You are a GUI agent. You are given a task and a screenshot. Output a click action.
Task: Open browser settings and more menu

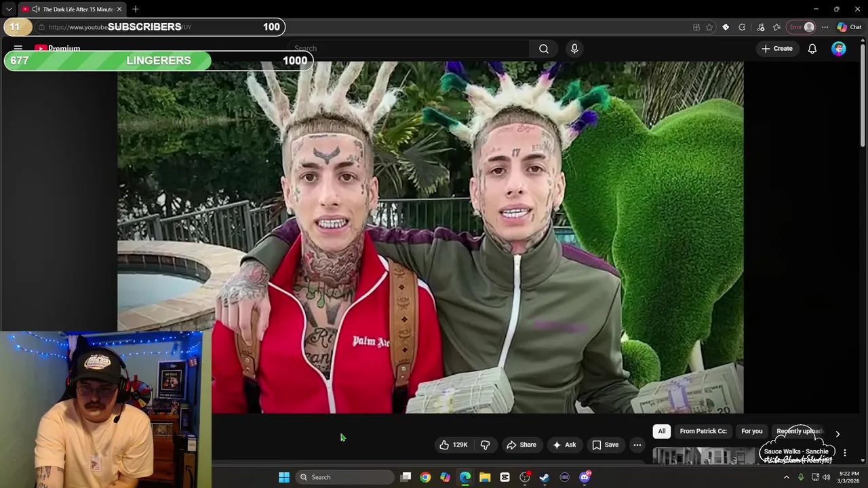click(x=825, y=27)
